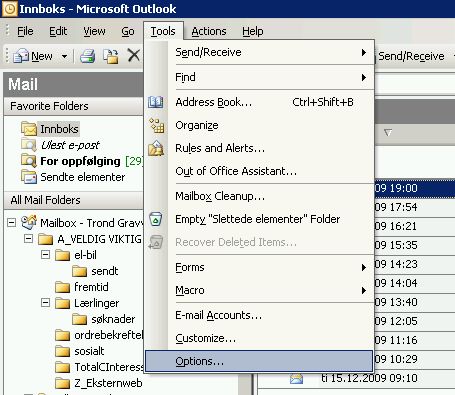The width and height of the screenshot is (455, 395).
Task: Choose Out of Office Assistant... entry
Action: pos(259,171)
